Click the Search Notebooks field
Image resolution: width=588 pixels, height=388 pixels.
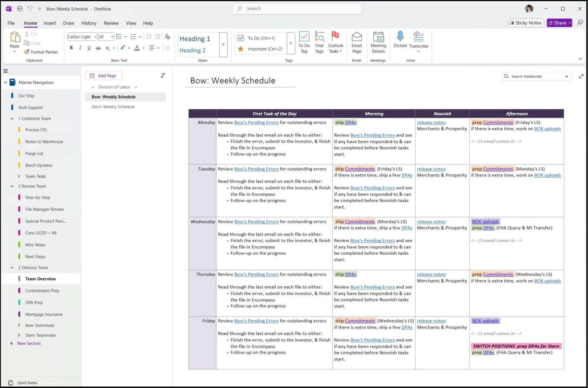pyautogui.click(x=535, y=76)
